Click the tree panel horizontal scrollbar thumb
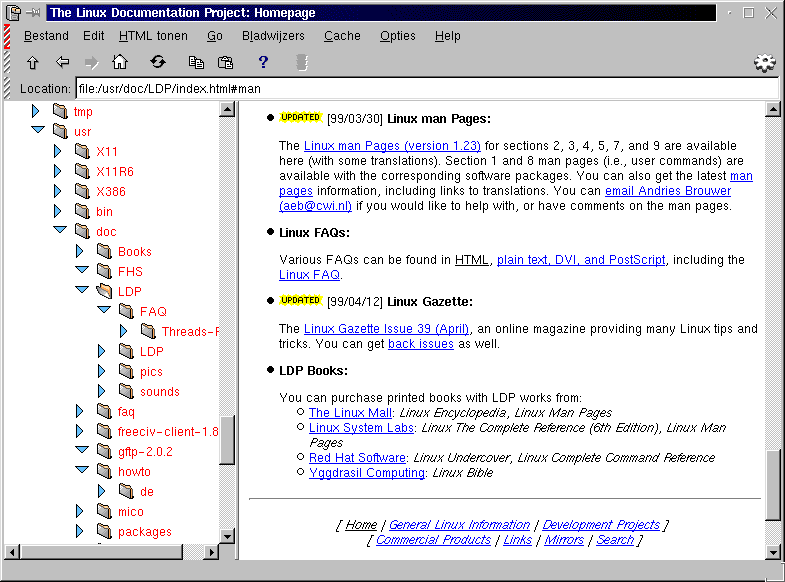This screenshot has width=785, height=582. pos(101,552)
